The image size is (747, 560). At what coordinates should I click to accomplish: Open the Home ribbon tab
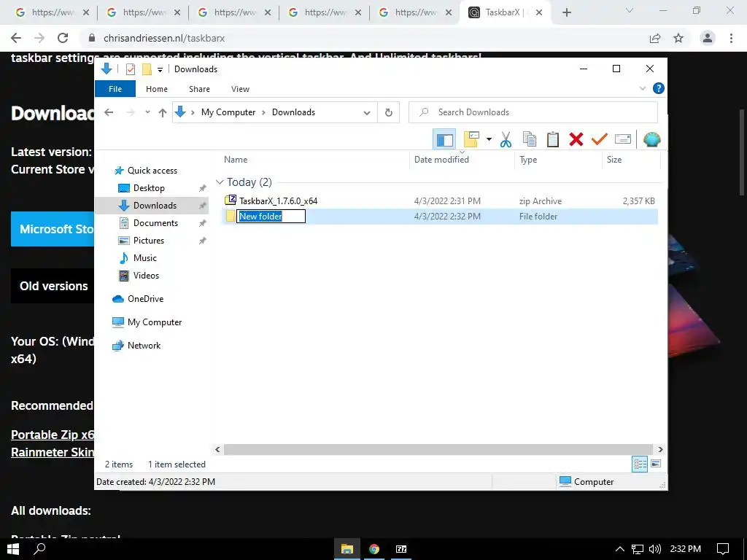pos(157,89)
